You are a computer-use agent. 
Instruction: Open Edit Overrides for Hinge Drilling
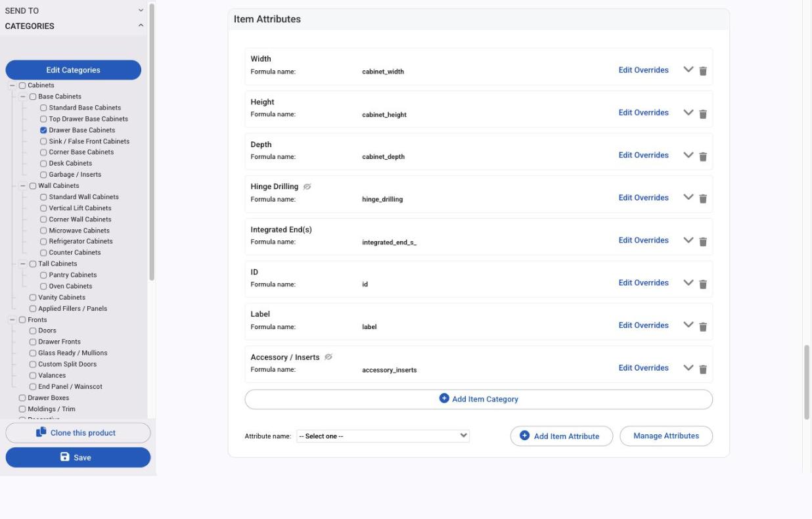tap(644, 198)
